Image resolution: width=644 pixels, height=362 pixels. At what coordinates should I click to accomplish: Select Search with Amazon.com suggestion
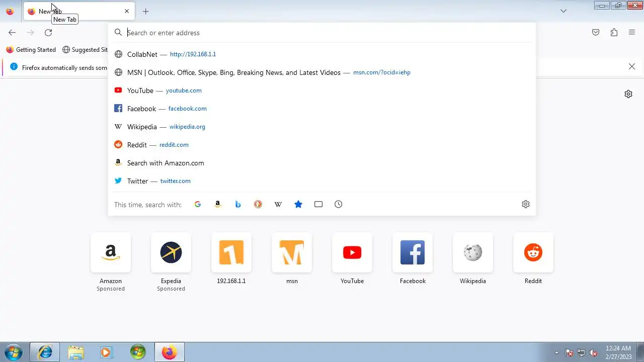coord(322,163)
